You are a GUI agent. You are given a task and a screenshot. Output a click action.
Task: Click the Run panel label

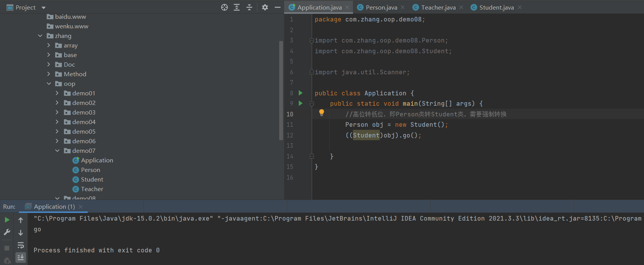(9, 206)
